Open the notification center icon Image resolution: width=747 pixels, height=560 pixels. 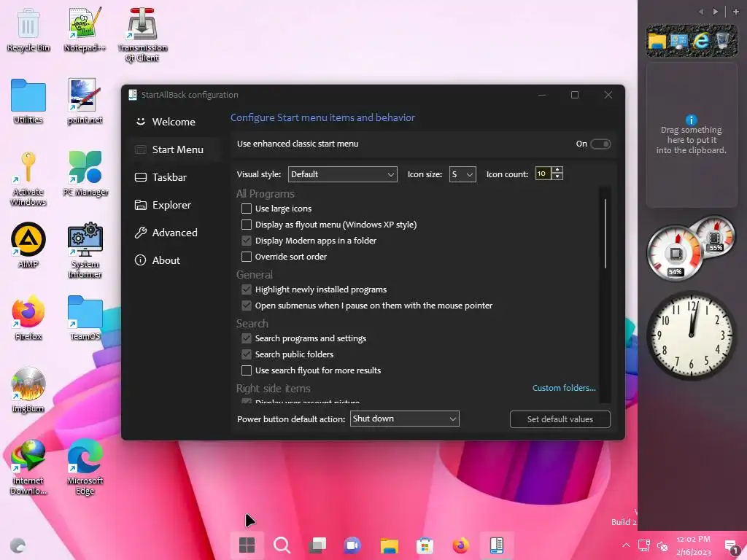(x=731, y=546)
